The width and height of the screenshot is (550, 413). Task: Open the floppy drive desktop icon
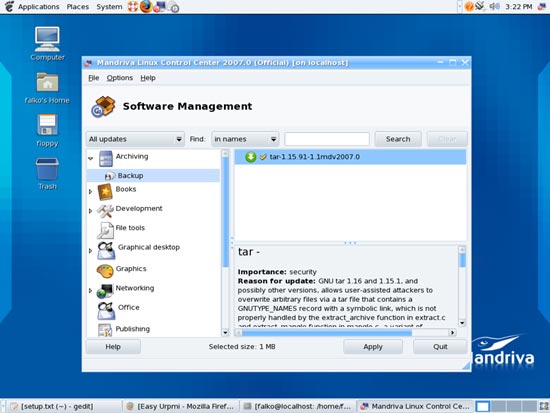point(47,125)
